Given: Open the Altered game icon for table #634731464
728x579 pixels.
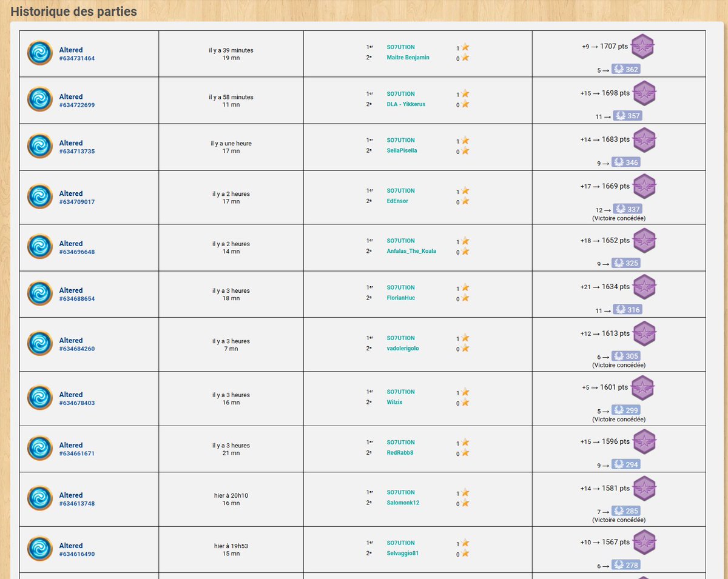Looking at the screenshot, I should pyautogui.click(x=40, y=53).
